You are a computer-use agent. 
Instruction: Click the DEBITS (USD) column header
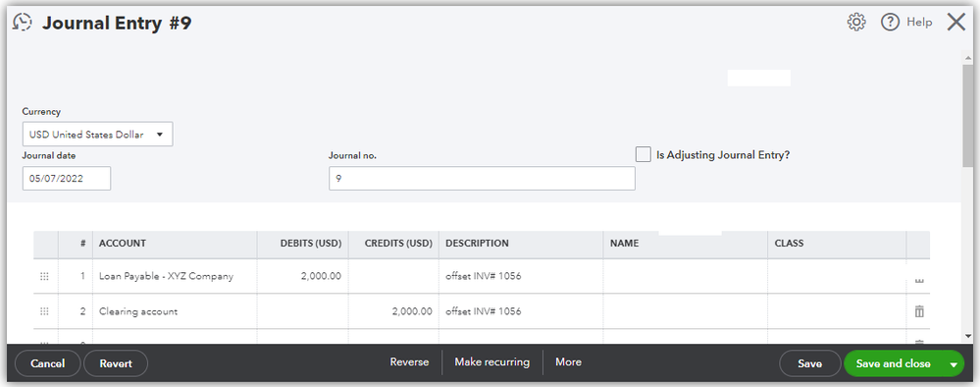(x=302, y=244)
